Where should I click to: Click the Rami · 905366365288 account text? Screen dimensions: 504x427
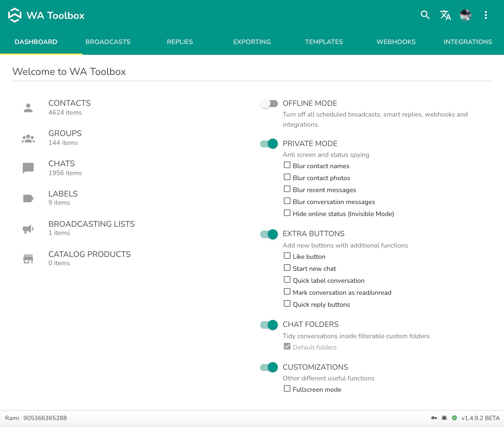[36, 418]
